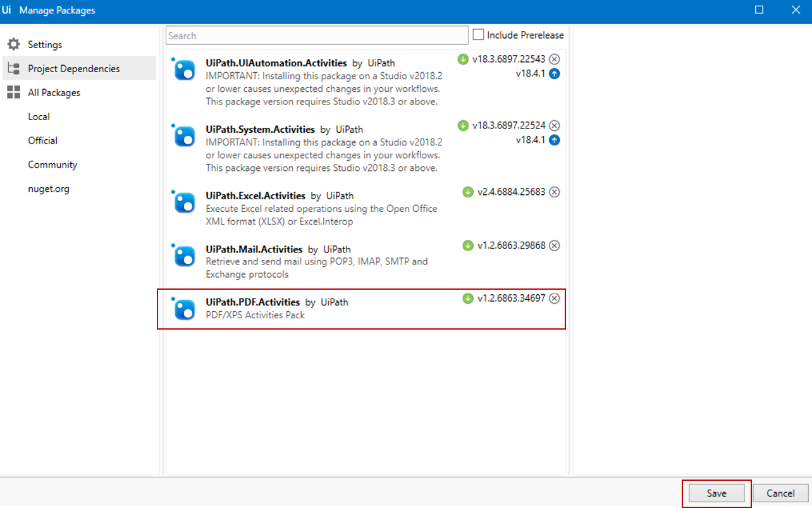This screenshot has height=508, width=812.
Task: Select the Local package feed
Action: click(39, 116)
